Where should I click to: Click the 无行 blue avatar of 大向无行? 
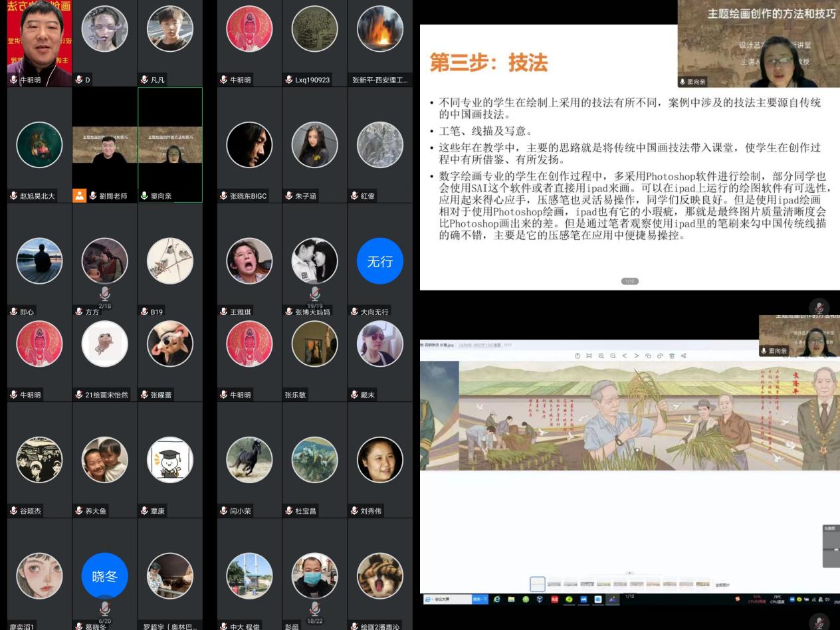coord(379,261)
